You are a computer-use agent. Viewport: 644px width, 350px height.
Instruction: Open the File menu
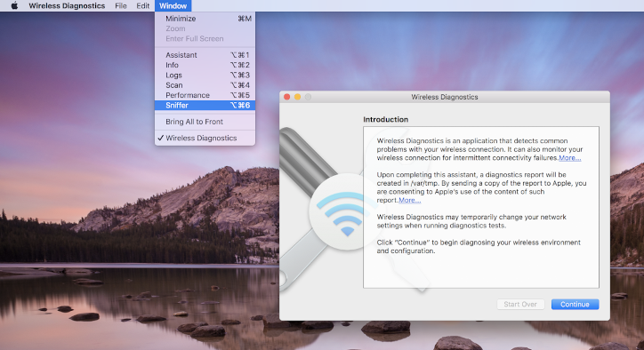pyautogui.click(x=121, y=5)
